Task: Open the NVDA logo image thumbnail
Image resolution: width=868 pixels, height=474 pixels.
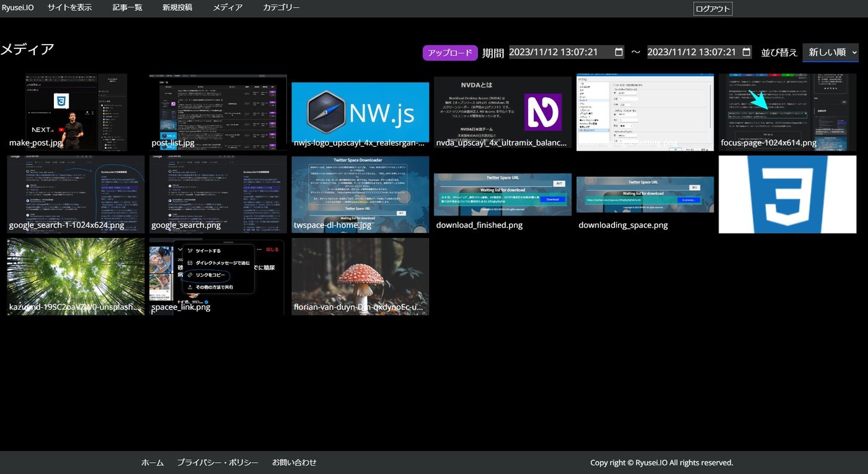Action: (502, 112)
